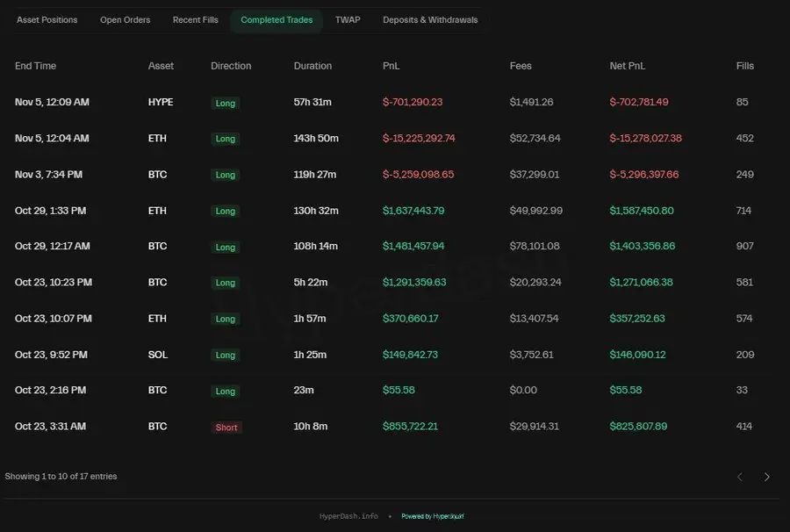Image resolution: width=790 pixels, height=532 pixels.
Task: Sort by PnL column header
Action: 391,66
